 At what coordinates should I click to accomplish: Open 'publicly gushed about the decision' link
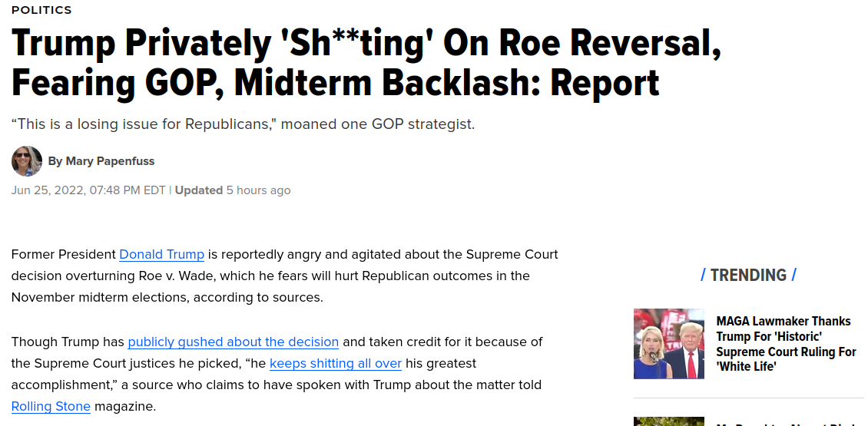tap(233, 342)
